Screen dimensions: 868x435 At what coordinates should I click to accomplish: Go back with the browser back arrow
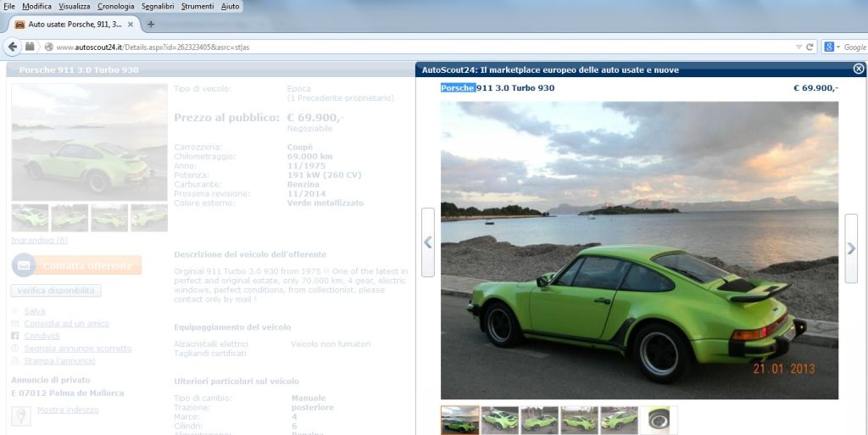tap(13, 47)
